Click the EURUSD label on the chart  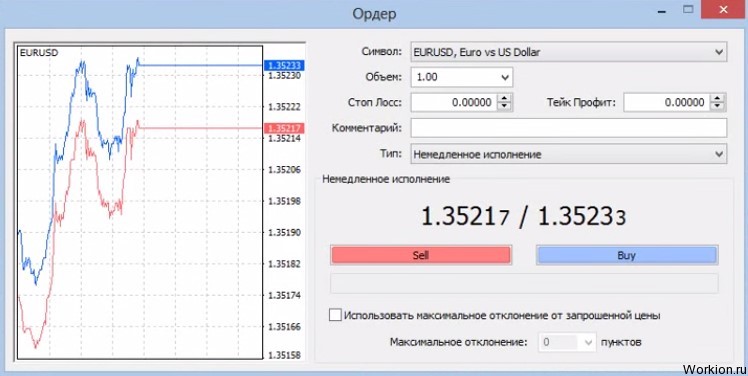pos(39,53)
